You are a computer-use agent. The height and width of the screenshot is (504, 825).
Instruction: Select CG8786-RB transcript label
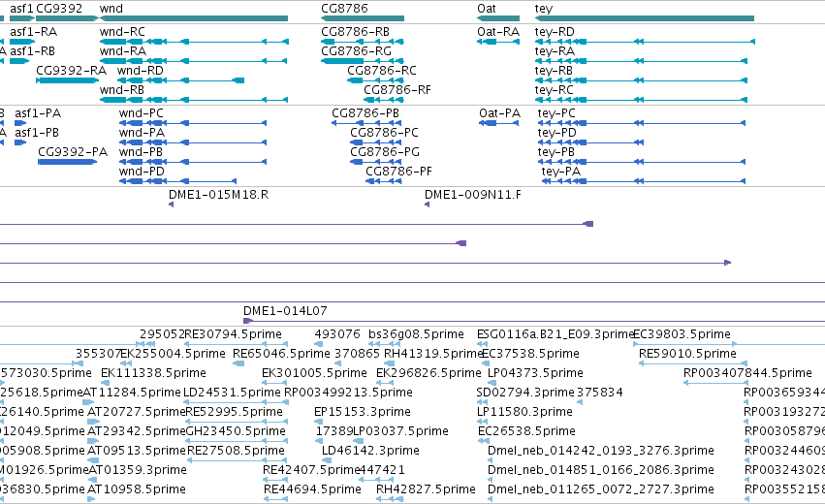pos(355,32)
